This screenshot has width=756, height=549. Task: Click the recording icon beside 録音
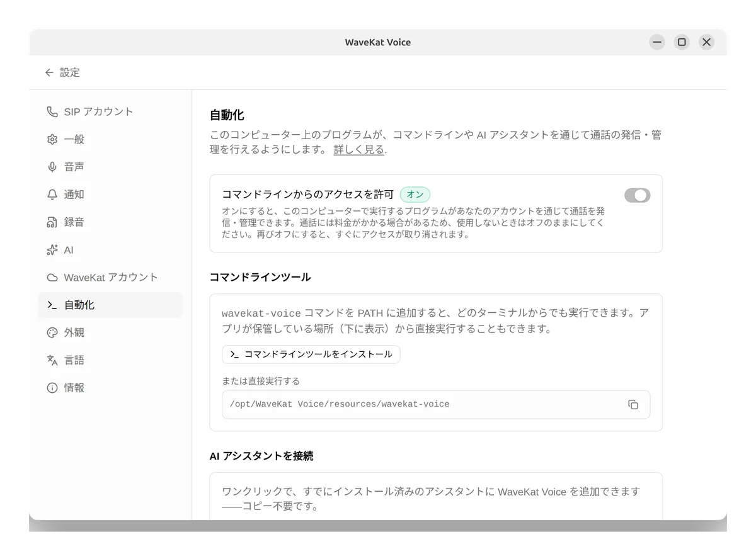pos(52,222)
